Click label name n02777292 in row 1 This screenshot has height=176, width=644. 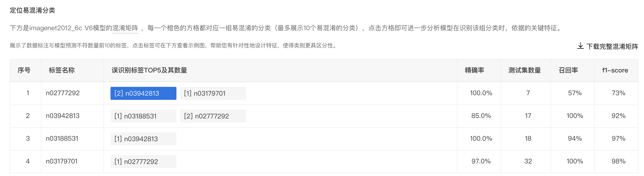[62, 93]
